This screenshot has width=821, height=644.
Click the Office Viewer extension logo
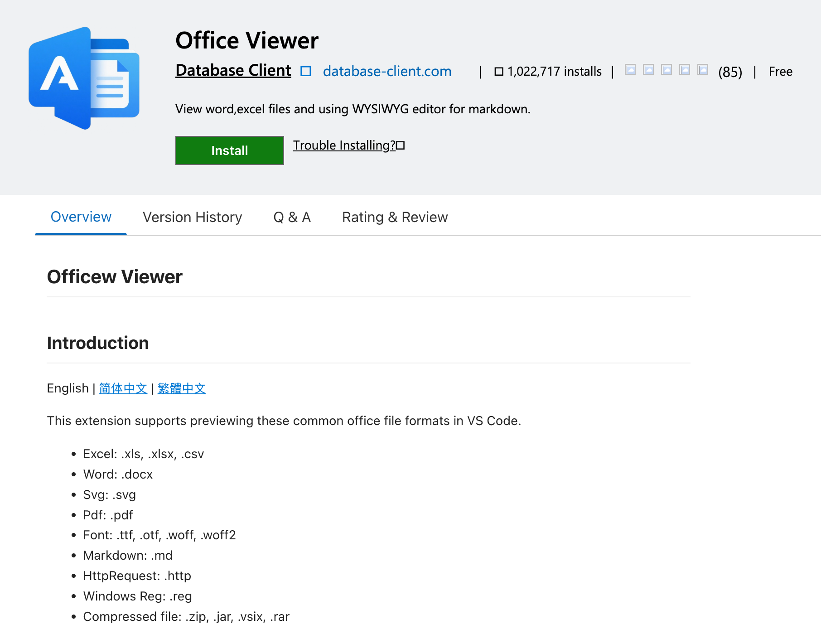click(x=84, y=78)
